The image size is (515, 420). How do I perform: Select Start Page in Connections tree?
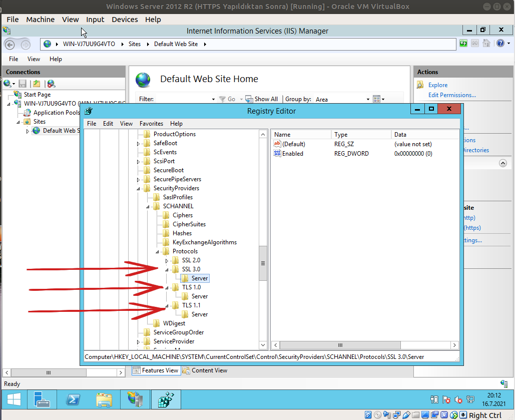pyautogui.click(x=37, y=94)
